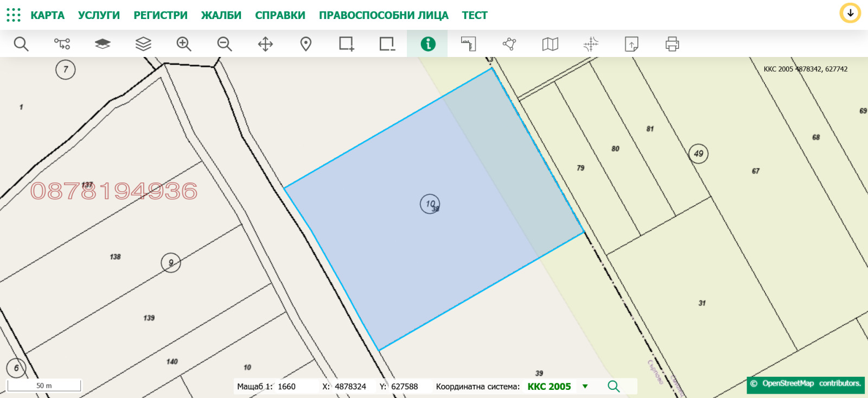Click the OpenStreetMap contributors link
This screenshot has height=398, width=868.
click(806, 384)
